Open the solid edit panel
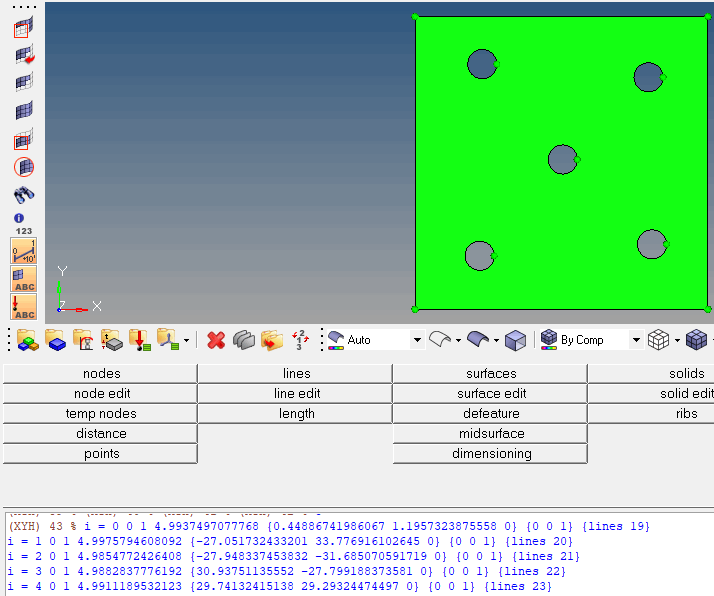The height and width of the screenshot is (596, 714). click(x=651, y=393)
